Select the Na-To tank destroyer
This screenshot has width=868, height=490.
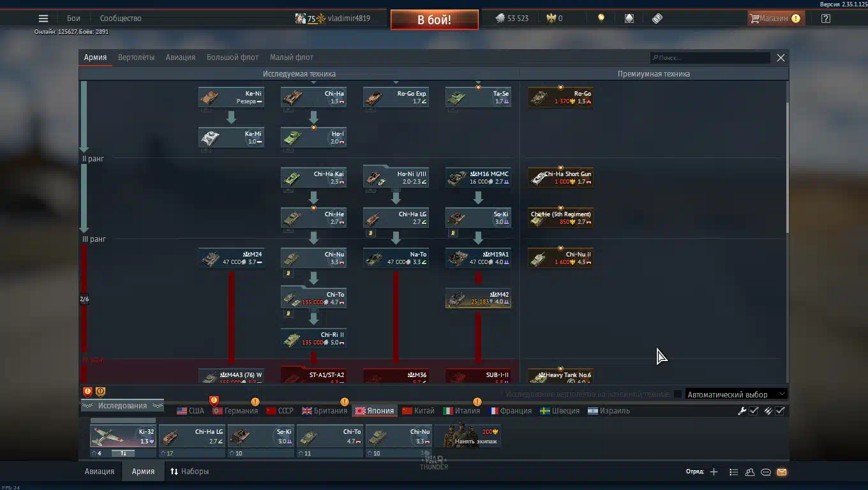pos(396,258)
